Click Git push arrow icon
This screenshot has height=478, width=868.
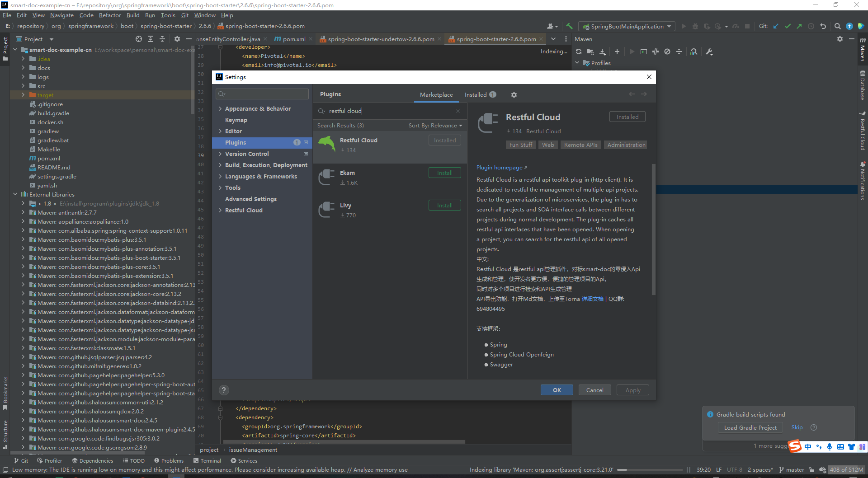click(799, 26)
